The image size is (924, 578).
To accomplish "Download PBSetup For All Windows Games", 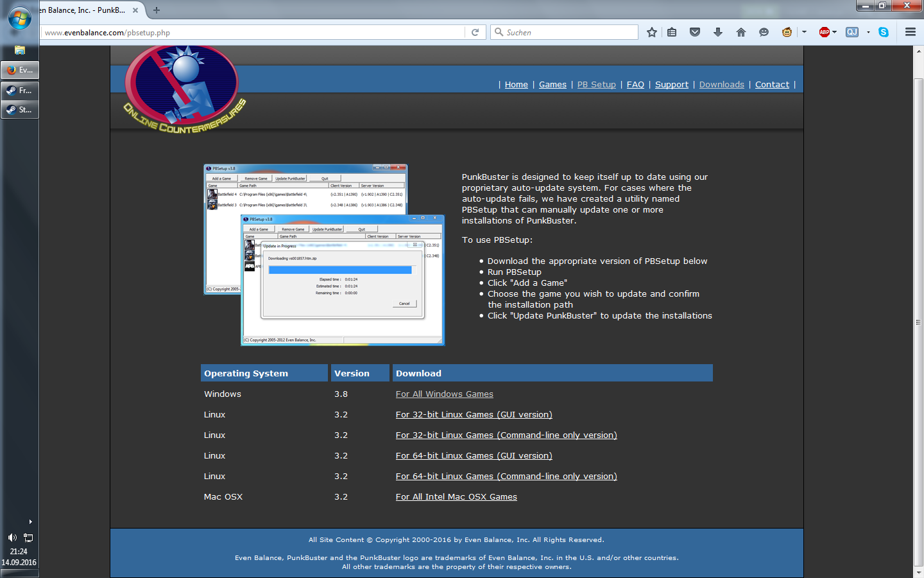I will tap(444, 394).
